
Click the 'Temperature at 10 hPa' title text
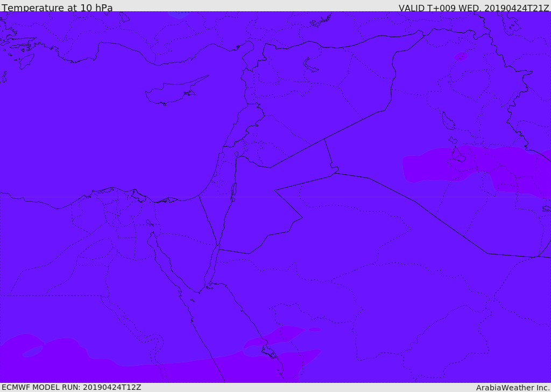pyautogui.click(x=57, y=8)
